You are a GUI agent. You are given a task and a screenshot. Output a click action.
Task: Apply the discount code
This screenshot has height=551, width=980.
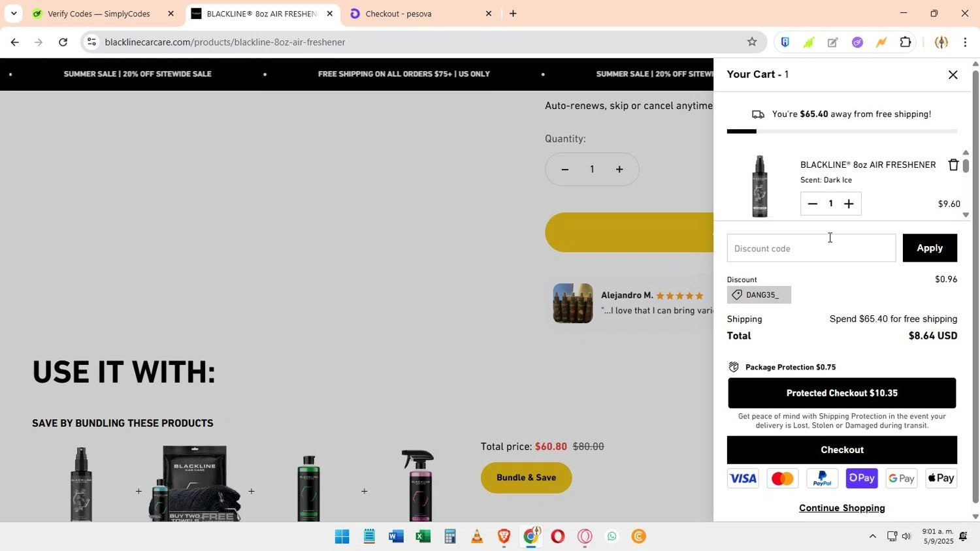click(x=930, y=248)
